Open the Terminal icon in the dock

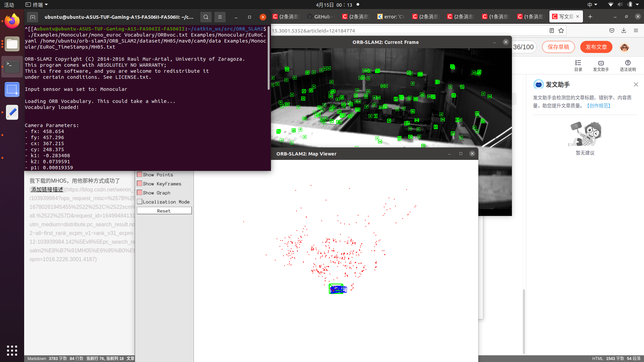12,67
